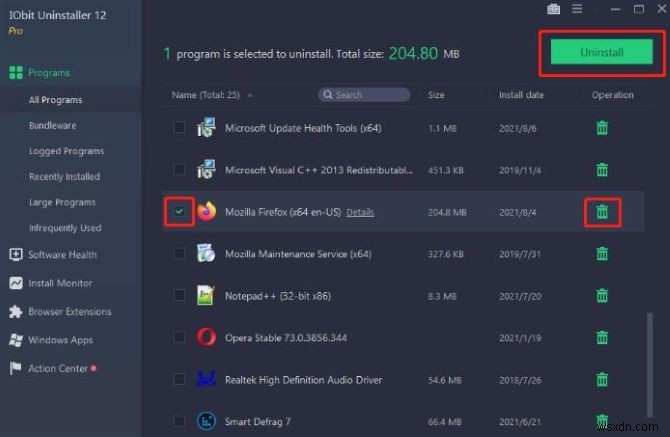Viewport: 670px width, 437px height.
Task: Click the toolbox icon in title bar
Action: (x=553, y=9)
